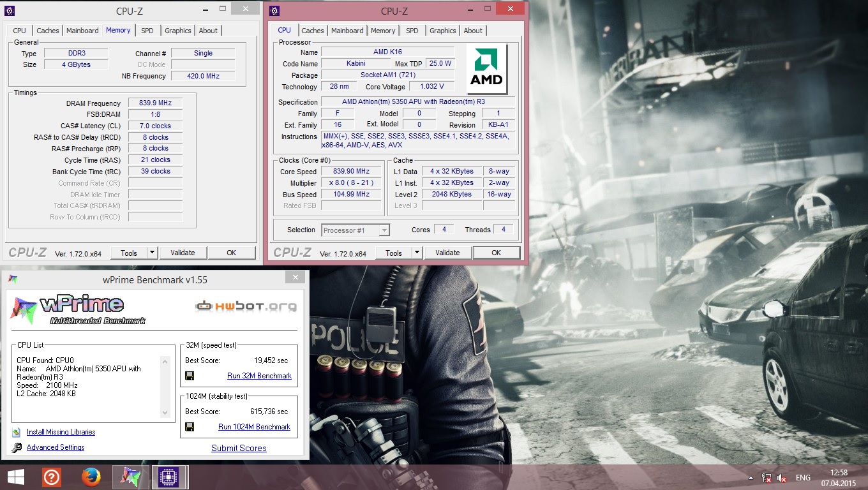The height and width of the screenshot is (490, 868).
Task: Click the CPU-Z processor window title icon
Action: 274,11
